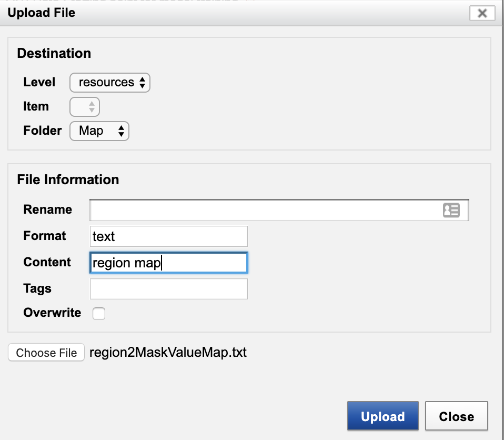Click the blue Upload button
This screenshot has height=440, width=504.
tap(382, 416)
